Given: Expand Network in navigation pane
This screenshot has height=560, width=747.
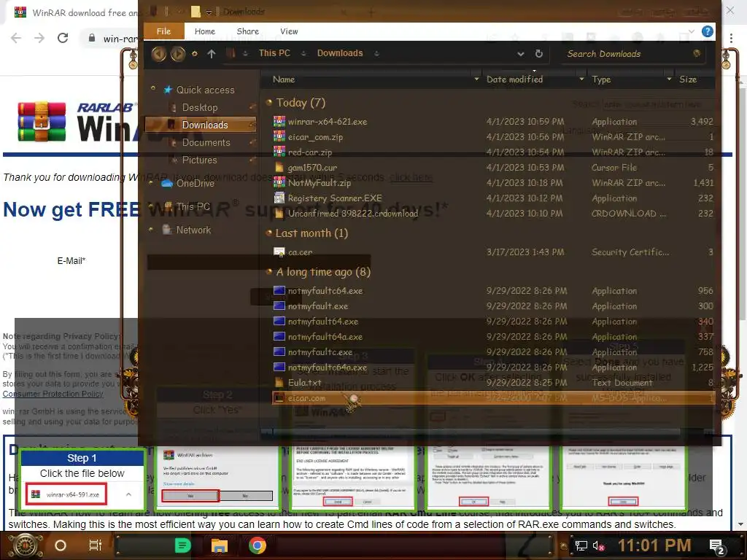Looking at the screenshot, I should coord(151,230).
